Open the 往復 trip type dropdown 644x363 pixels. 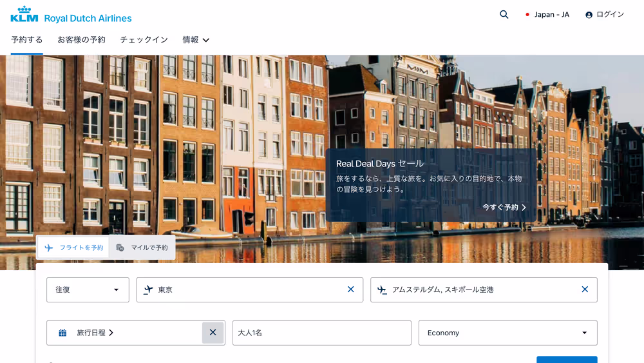click(x=88, y=289)
